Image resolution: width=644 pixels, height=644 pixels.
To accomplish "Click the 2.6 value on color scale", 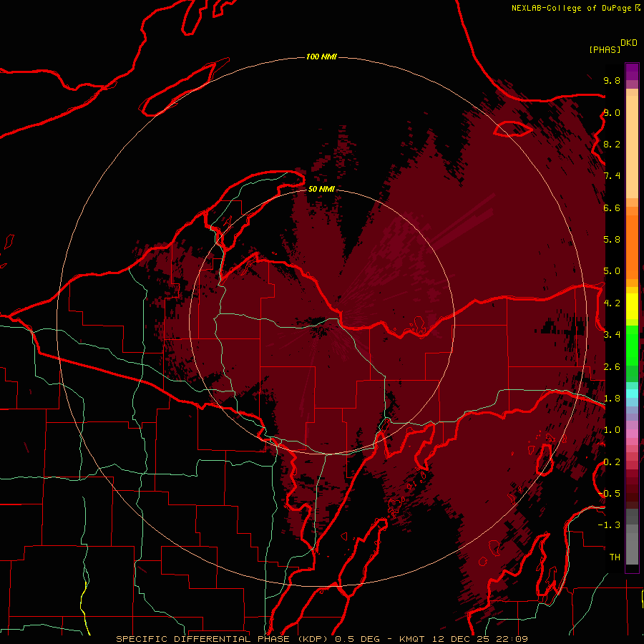I will click(612, 366).
